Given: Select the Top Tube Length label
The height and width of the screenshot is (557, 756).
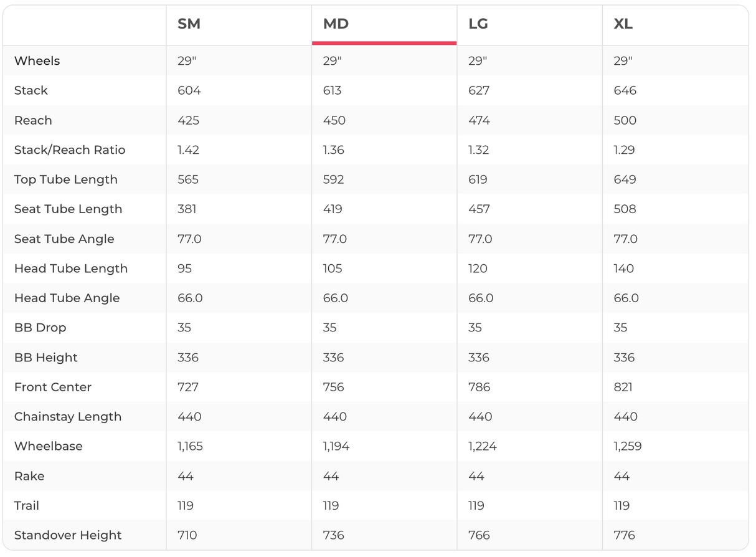Looking at the screenshot, I should pyautogui.click(x=66, y=180).
